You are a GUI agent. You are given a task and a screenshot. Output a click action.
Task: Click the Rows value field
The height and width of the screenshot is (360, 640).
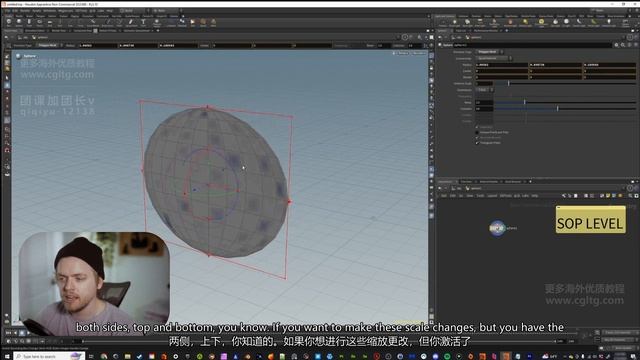pos(484,102)
